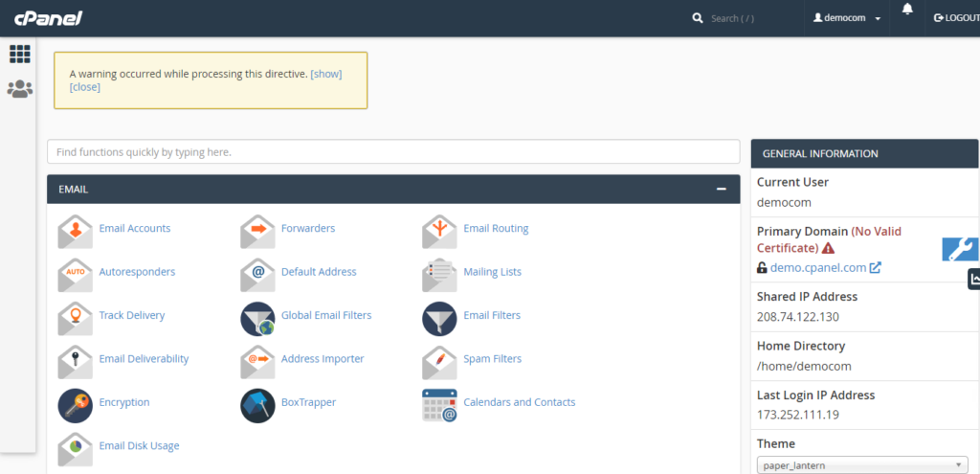The width and height of the screenshot is (980, 474).
Task: Open the demo.cpanel.com domain link
Action: [x=818, y=267]
